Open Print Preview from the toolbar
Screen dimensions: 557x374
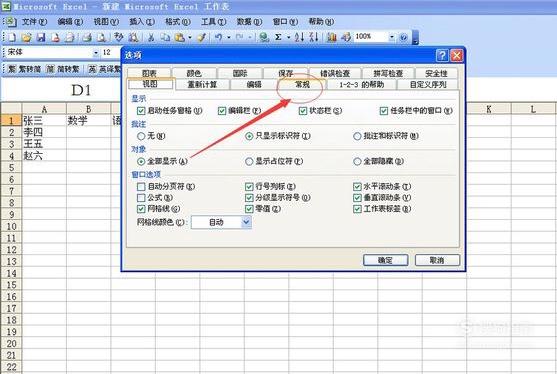[101, 37]
